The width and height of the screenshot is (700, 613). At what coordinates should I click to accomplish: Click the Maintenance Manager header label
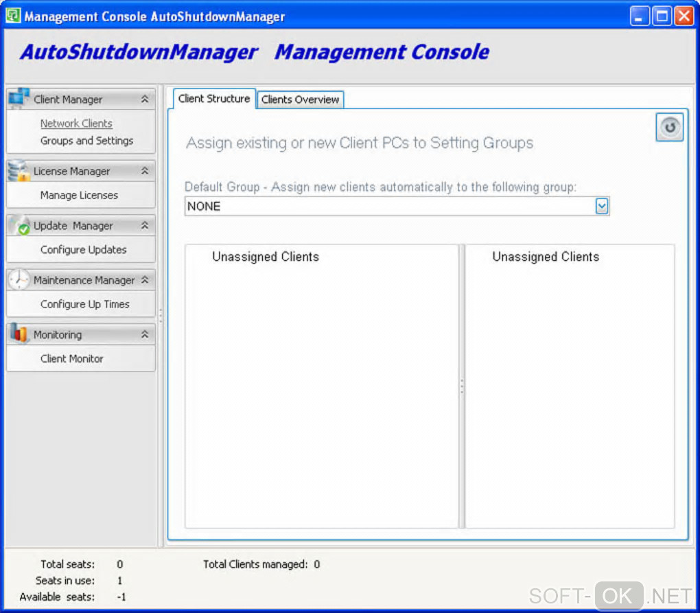tap(84, 280)
